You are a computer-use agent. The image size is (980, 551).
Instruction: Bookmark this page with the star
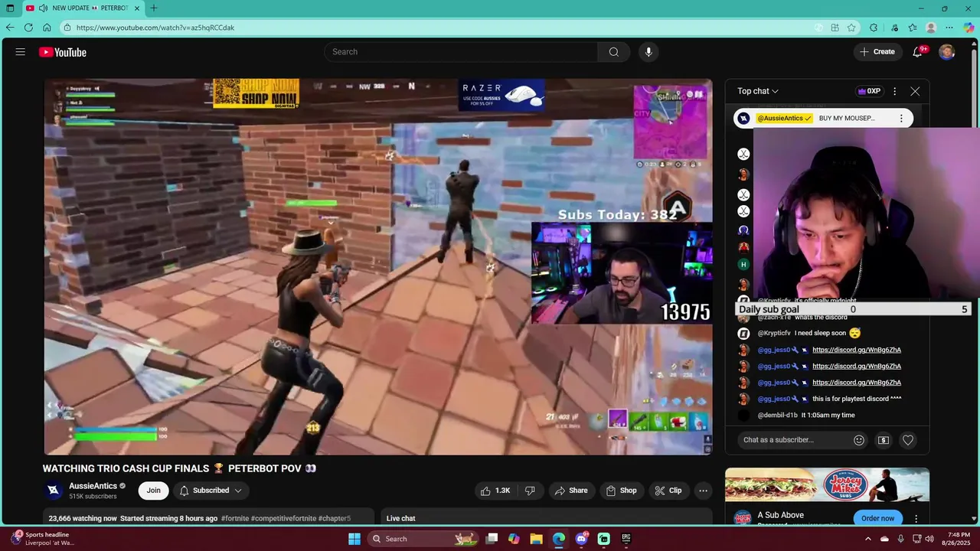pos(851,28)
